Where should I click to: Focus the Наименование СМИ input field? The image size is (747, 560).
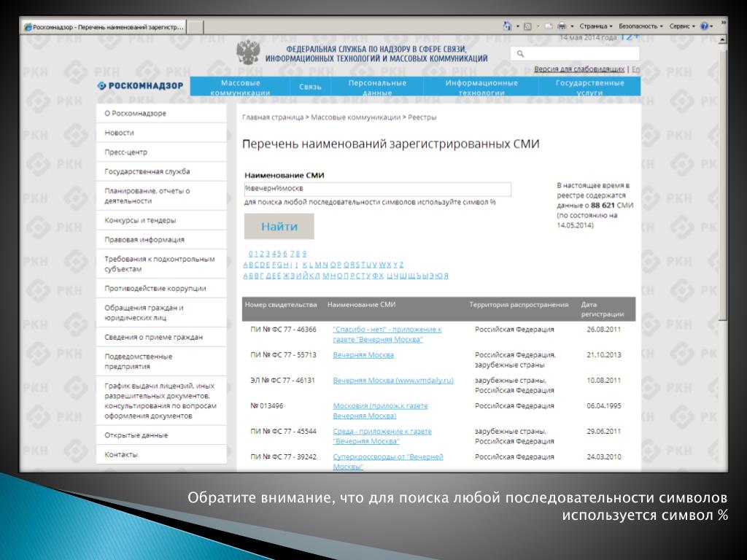377,189
